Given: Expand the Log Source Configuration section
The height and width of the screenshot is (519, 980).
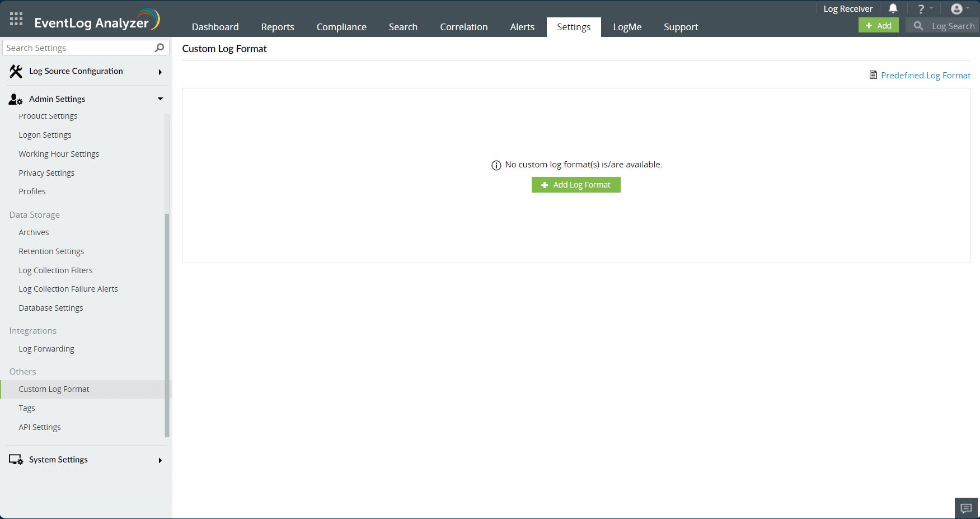Looking at the screenshot, I should pos(160,72).
